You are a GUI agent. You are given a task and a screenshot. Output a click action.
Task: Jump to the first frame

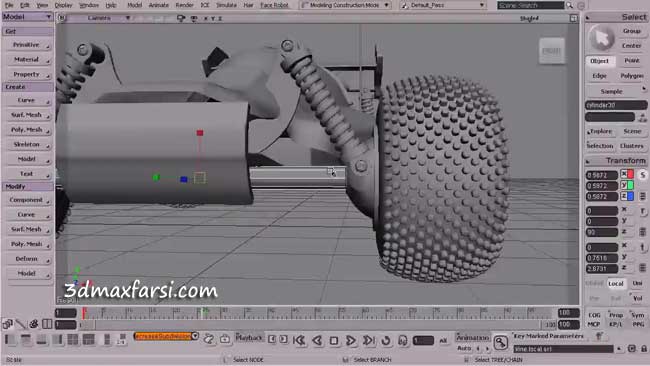point(299,340)
